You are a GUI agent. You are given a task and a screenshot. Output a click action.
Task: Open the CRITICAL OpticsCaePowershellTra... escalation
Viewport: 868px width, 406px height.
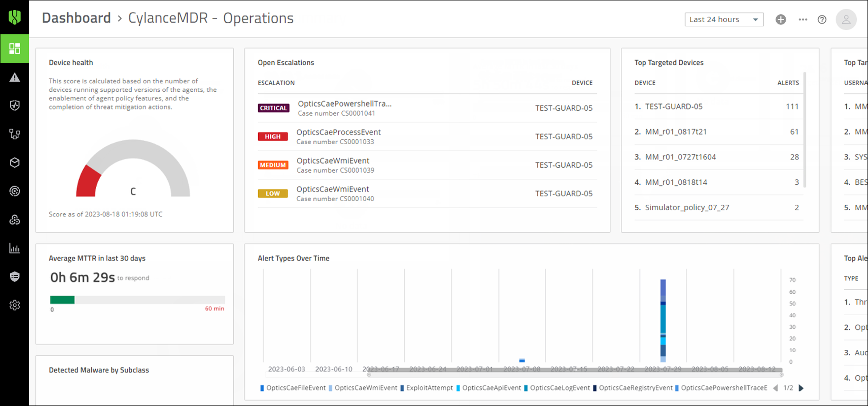point(427,108)
